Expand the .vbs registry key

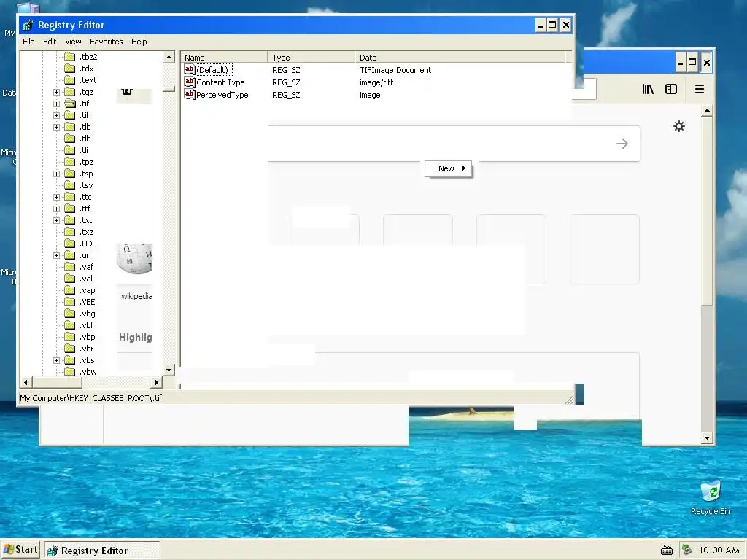pos(56,360)
